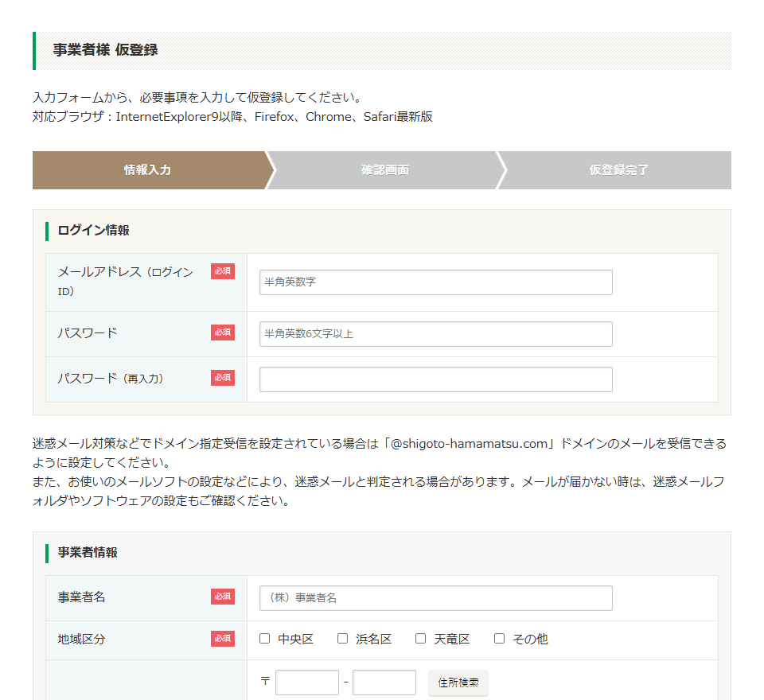Select the 情報入力 step tab

[x=148, y=170]
